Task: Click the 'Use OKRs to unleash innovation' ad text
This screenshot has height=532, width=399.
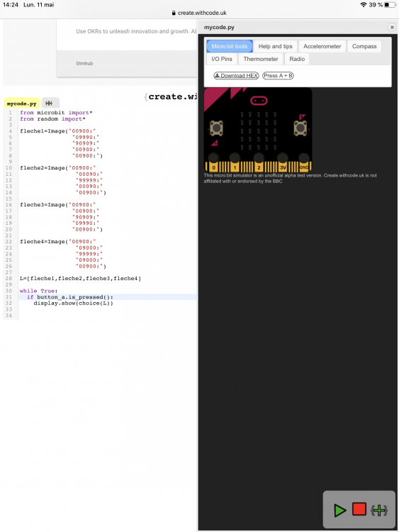Action: click(x=136, y=31)
